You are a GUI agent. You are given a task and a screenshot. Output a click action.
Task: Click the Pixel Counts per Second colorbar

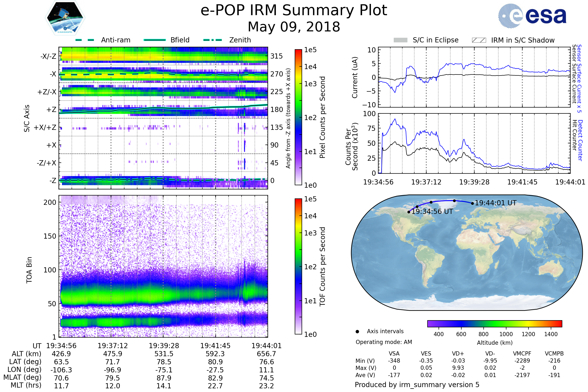[x=298, y=117]
